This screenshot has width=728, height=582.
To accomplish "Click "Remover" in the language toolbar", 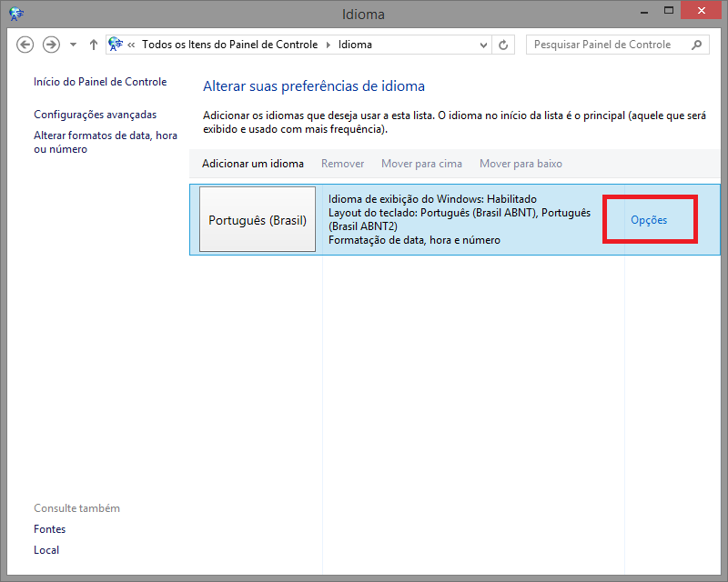I will [x=342, y=163].
